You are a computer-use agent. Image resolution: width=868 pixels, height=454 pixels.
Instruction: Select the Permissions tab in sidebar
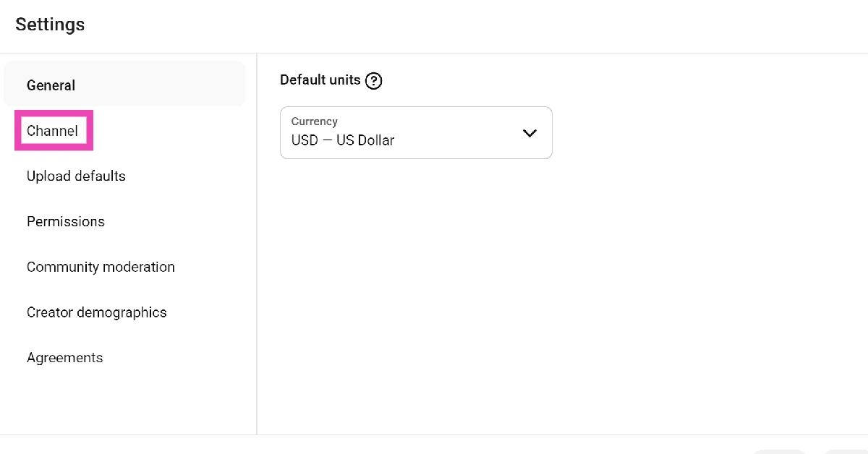(x=66, y=222)
